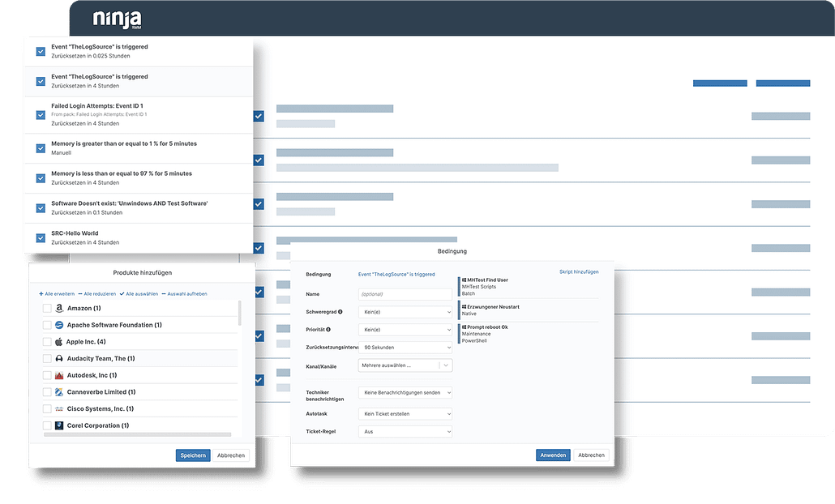
Task: Click the info icon next to Schweregrad
Action: [x=340, y=312]
